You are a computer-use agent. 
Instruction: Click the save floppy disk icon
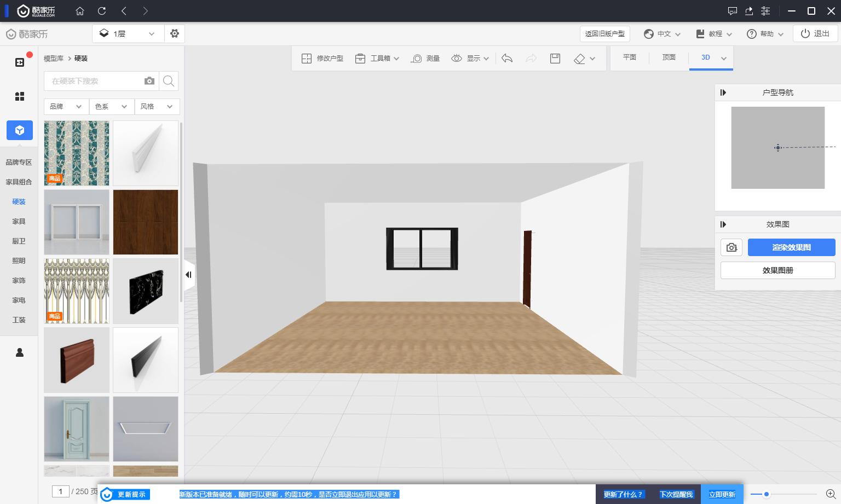pos(555,59)
